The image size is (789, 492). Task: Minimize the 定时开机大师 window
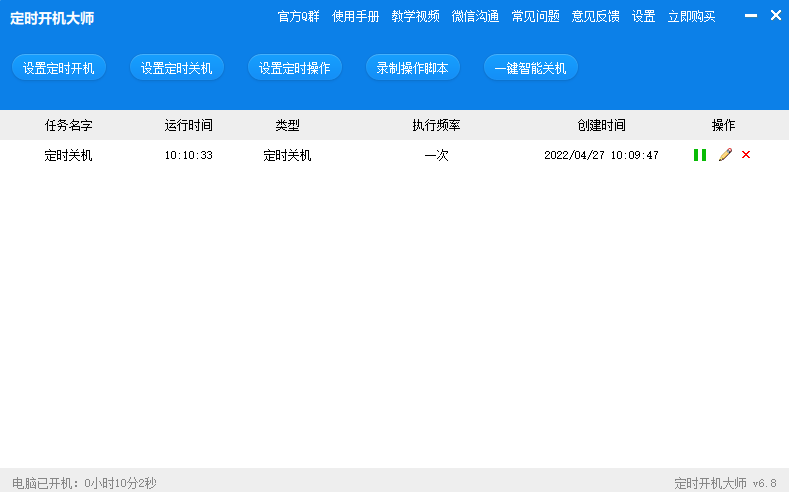coord(751,16)
